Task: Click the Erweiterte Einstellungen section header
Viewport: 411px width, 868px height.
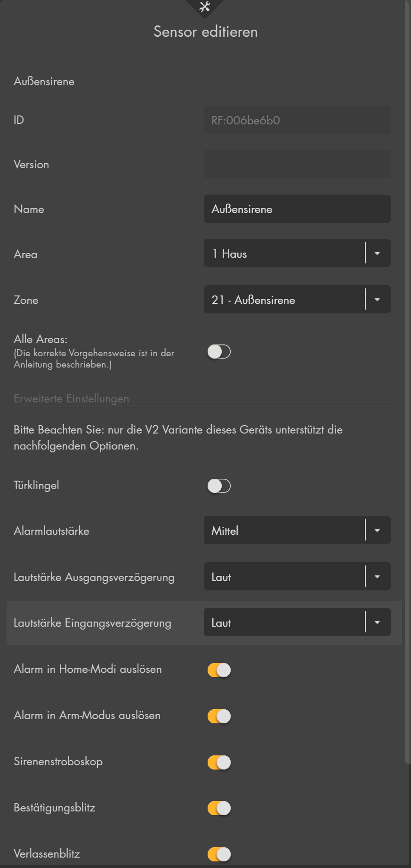Action: pyautogui.click(x=72, y=399)
